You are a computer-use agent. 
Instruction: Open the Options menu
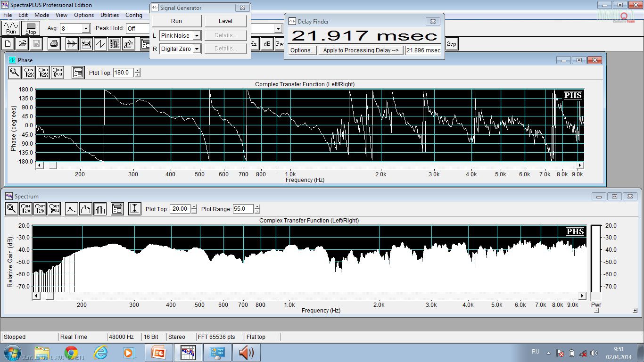[84, 15]
